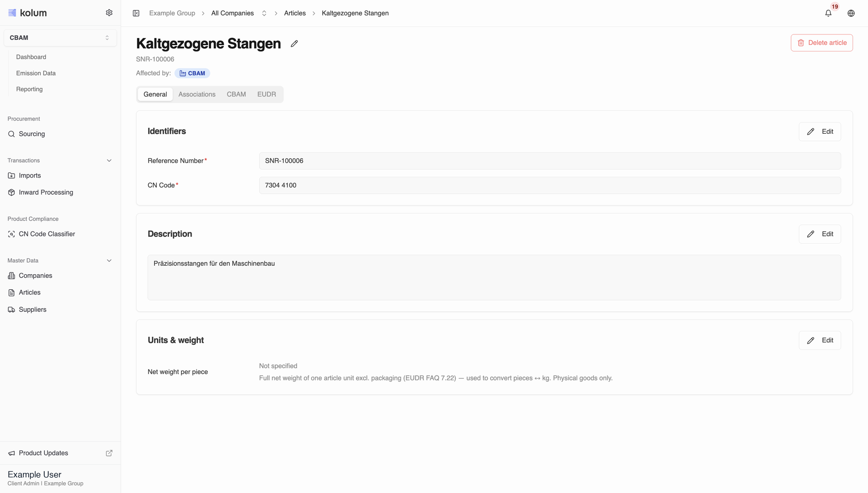Edit the Units & weight section
868x493 pixels.
pos(820,340)
